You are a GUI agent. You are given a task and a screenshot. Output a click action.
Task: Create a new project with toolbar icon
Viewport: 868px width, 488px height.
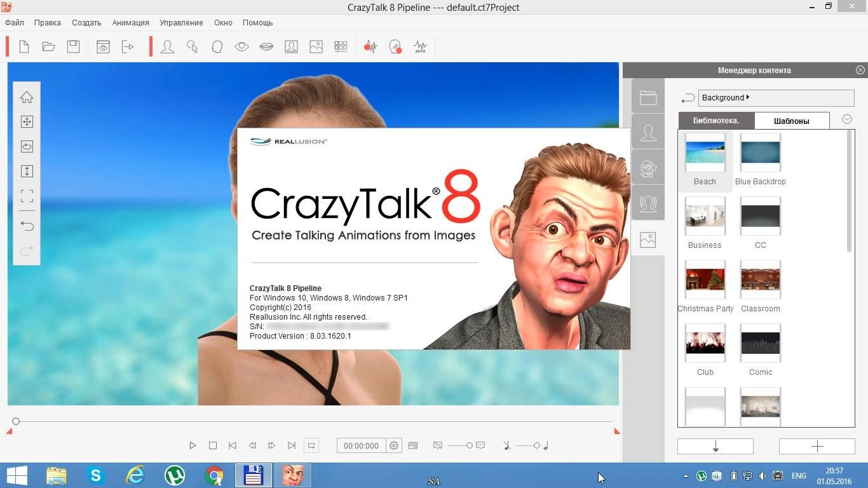tap(24, 46)
